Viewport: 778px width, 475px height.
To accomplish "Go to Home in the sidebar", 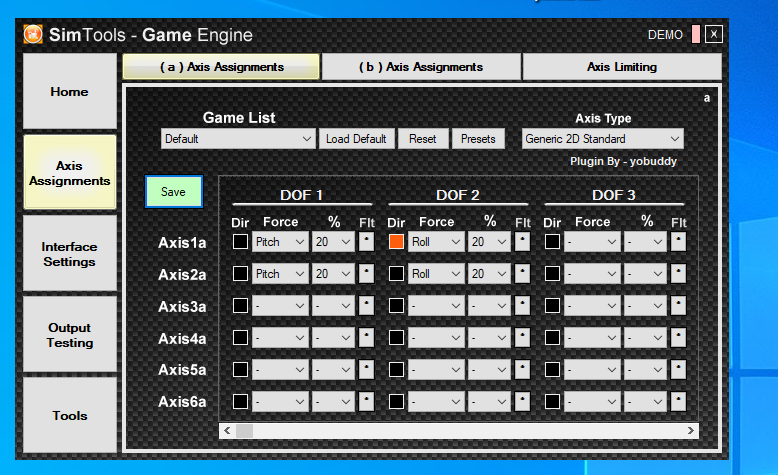I will tap(69, 91).
